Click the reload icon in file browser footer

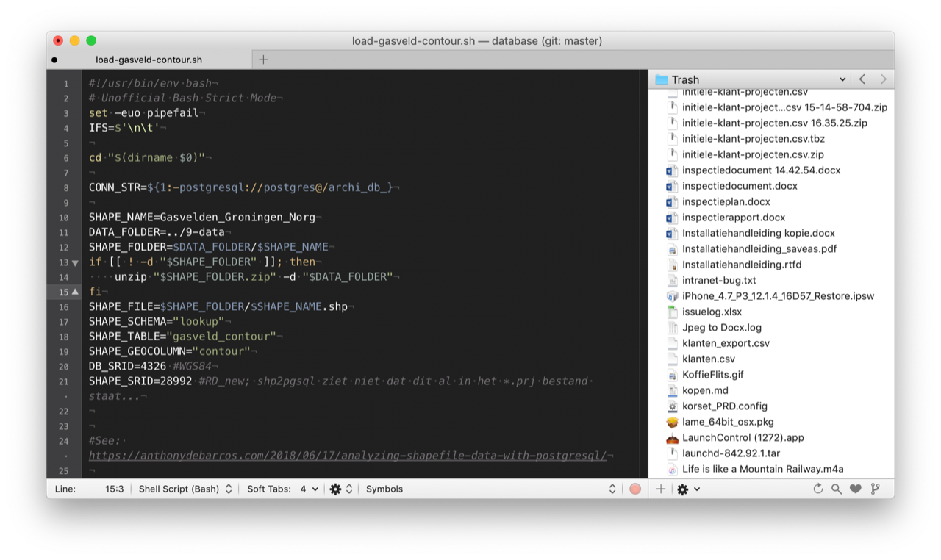[818, 489]
